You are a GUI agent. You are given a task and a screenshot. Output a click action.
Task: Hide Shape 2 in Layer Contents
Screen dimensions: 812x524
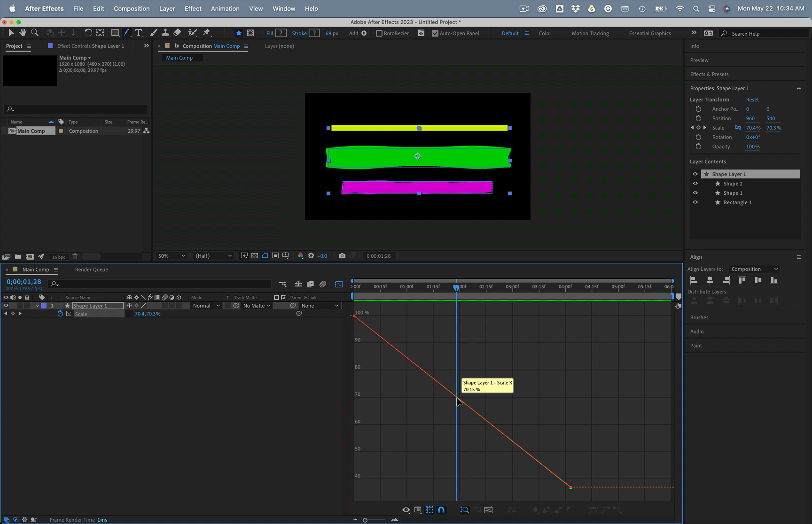[695, 184]
